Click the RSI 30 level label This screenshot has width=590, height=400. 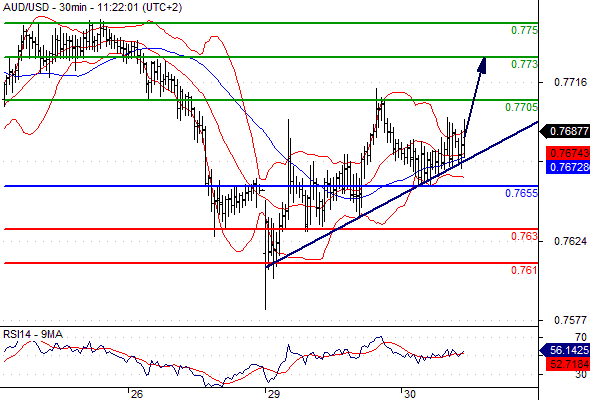pos(581,374)
